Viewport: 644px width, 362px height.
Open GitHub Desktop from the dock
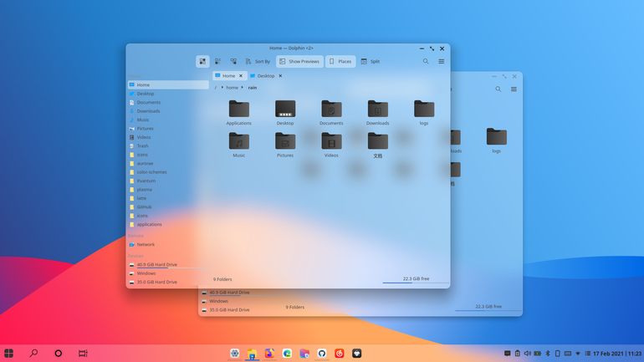pyautogui.click(x=322, y=354)
